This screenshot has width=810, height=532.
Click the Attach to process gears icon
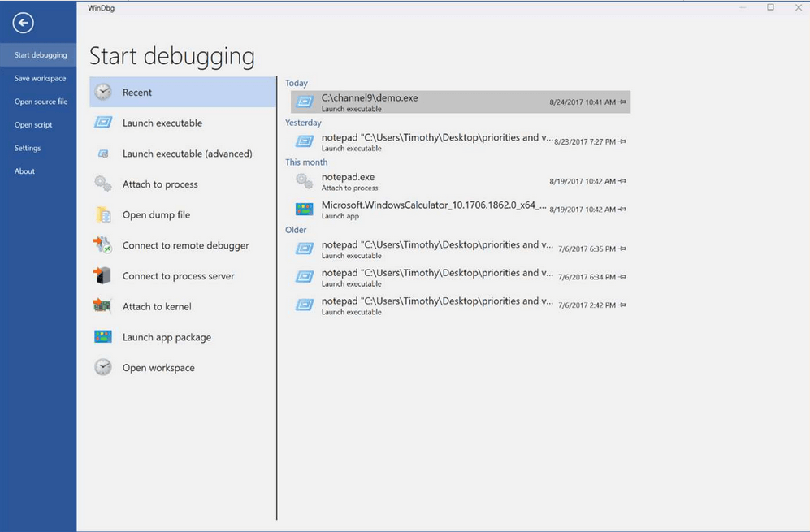pos(103,184)
